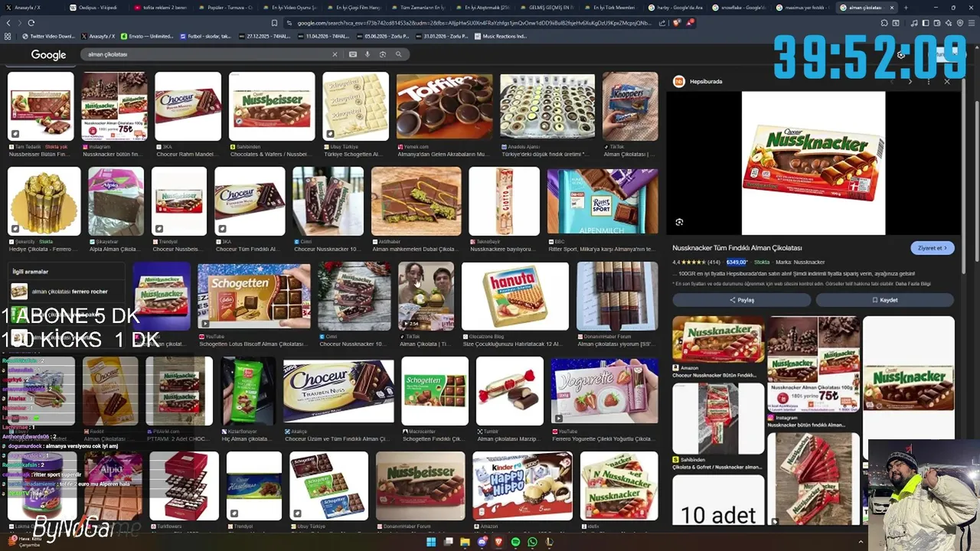The image size is (980, 551).
Task: Click in the Google search input field
Action: (207, 54)
